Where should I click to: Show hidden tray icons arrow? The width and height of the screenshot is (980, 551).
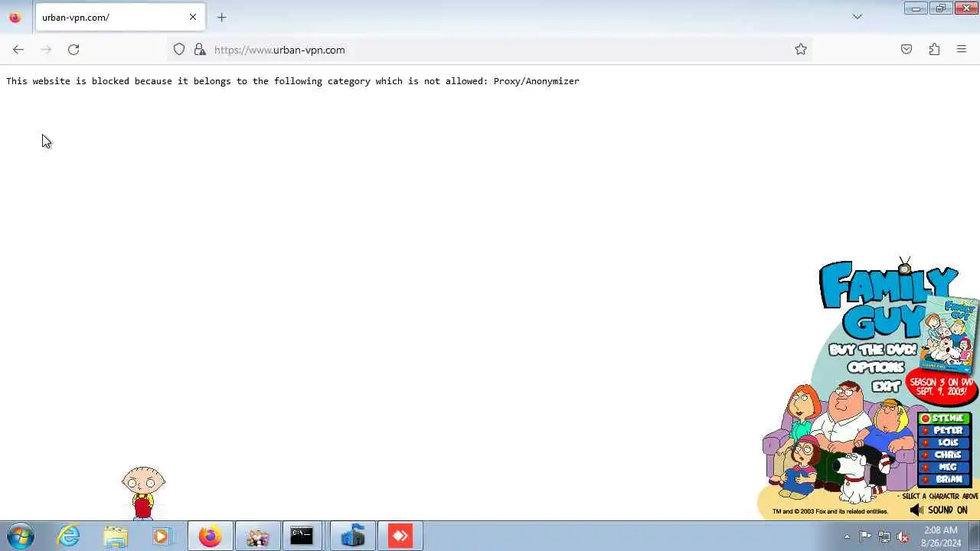pyautogui.click(x=847, y=536)
